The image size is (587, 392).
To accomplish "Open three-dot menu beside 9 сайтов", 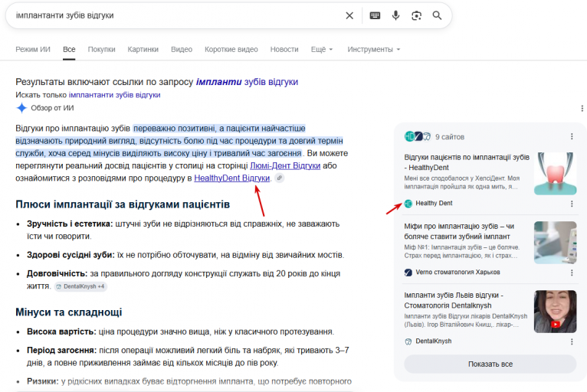I will coord(572,136).
